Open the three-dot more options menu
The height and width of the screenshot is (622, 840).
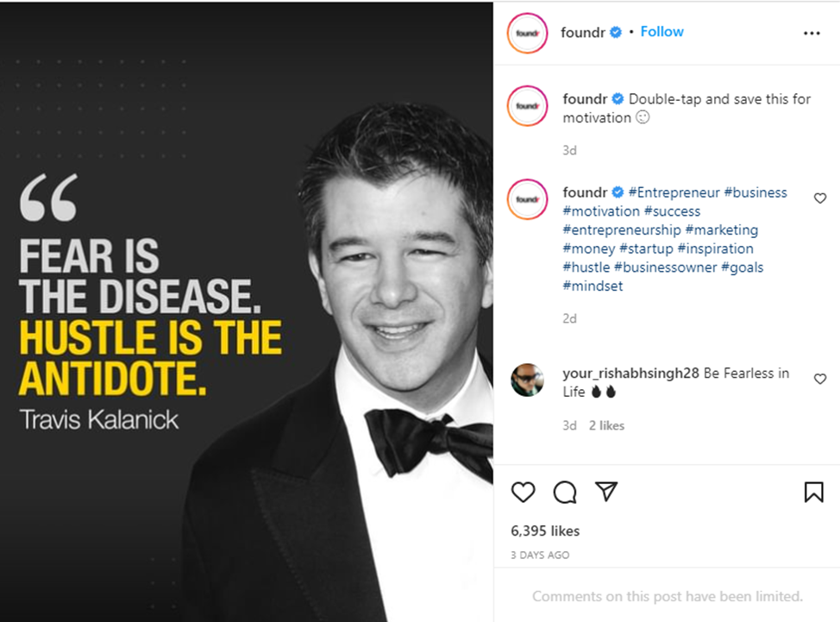812,34
